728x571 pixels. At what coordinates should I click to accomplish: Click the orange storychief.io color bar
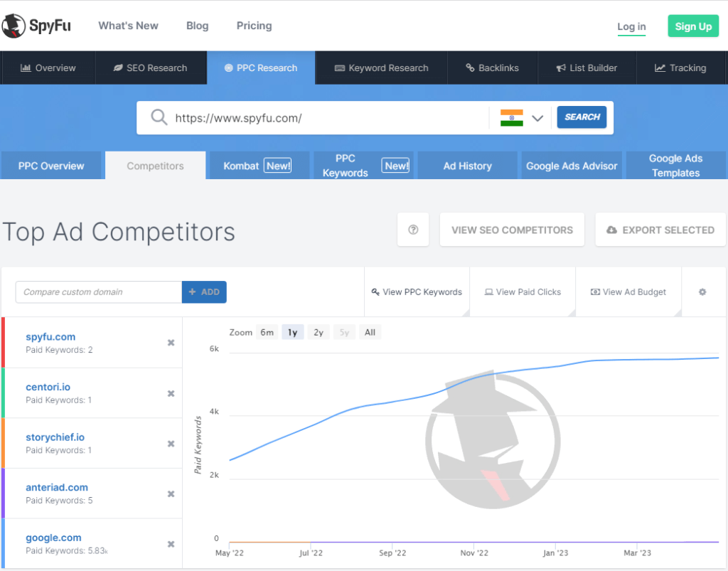(x=4, y=443)
